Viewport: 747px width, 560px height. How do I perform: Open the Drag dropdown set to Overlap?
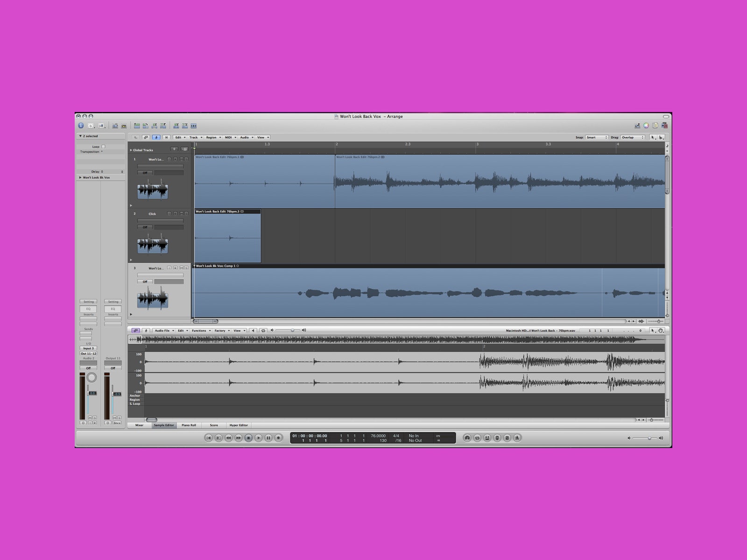pyautogui.click(x=632, y=138)
